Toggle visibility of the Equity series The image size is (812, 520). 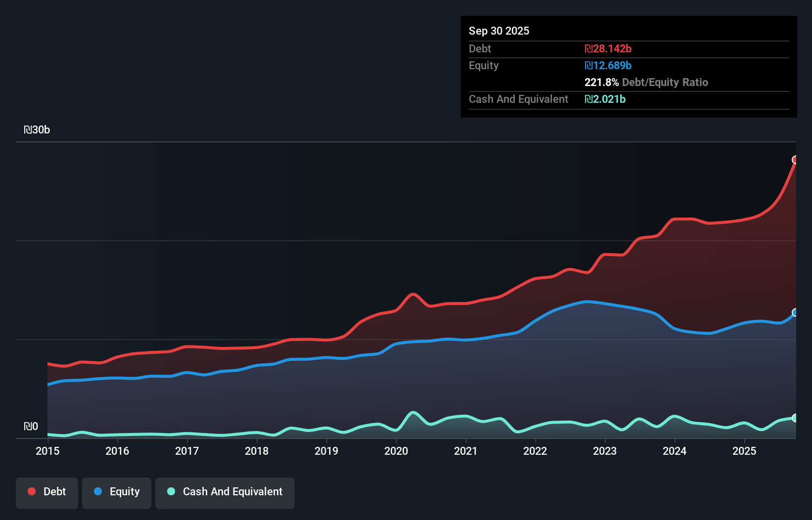(116, 492)
